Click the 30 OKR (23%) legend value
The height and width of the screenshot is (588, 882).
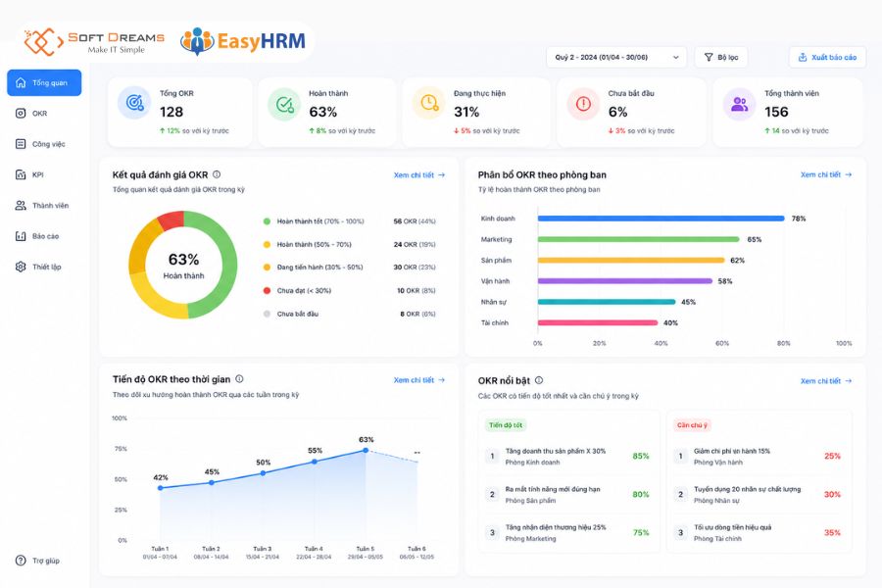415,268
